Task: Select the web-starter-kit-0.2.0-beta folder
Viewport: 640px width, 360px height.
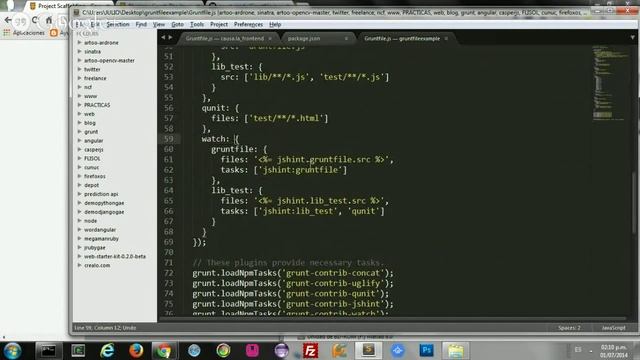Action: [115, 256]
